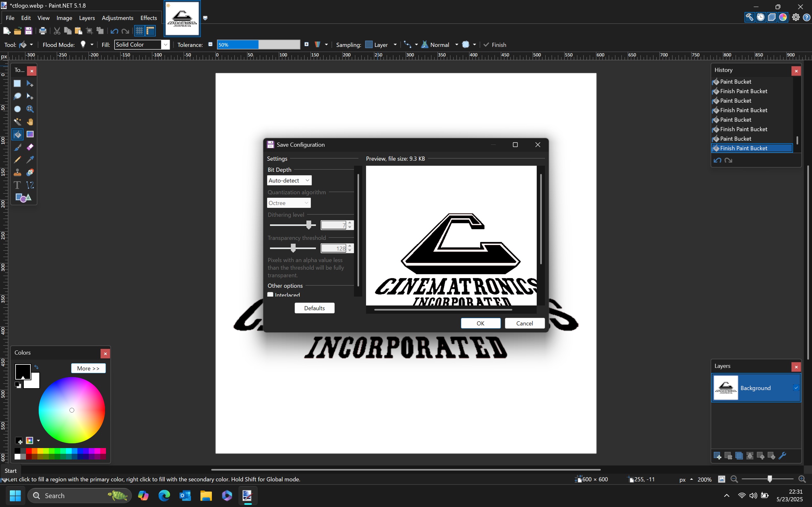Click the Add New Layer icon
812x507 pixels.
(x=717, y=456)
